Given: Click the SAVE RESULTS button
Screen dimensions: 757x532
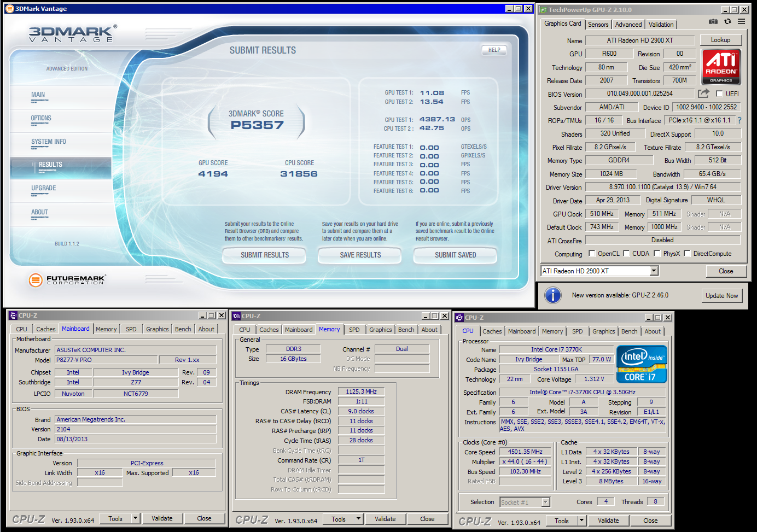Looking at the screenshot, I should (x=360, y=255).
